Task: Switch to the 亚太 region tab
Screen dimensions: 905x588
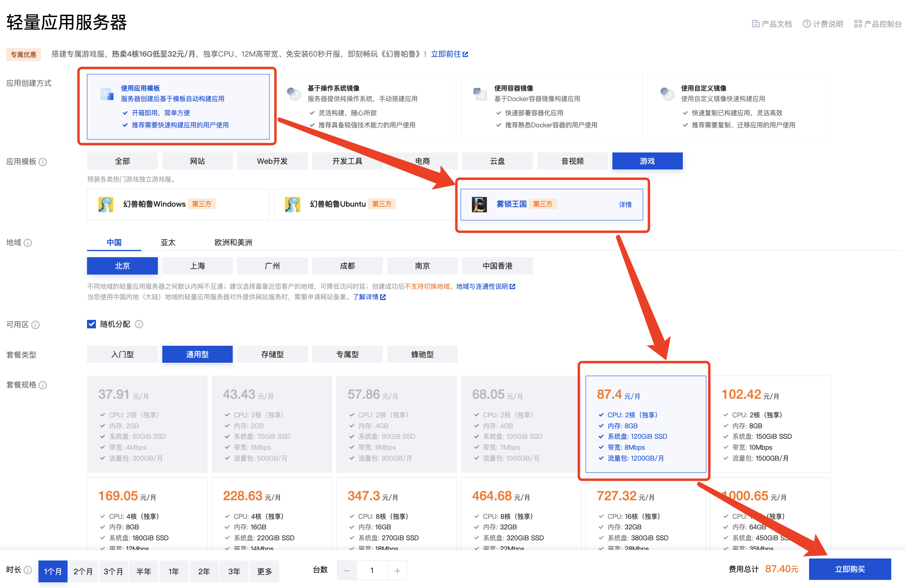Action: tap(168, 243)
